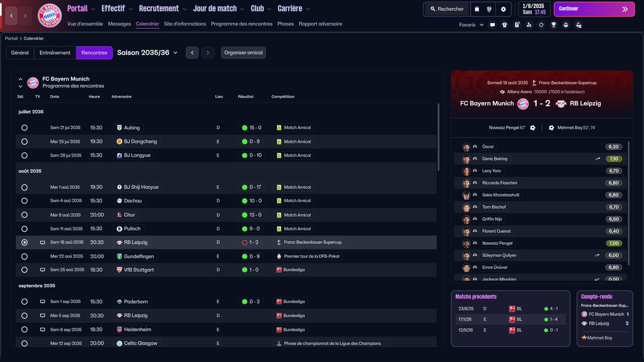Go to previous season arrow button
The image size is (644, 362).
pos(192,53)
